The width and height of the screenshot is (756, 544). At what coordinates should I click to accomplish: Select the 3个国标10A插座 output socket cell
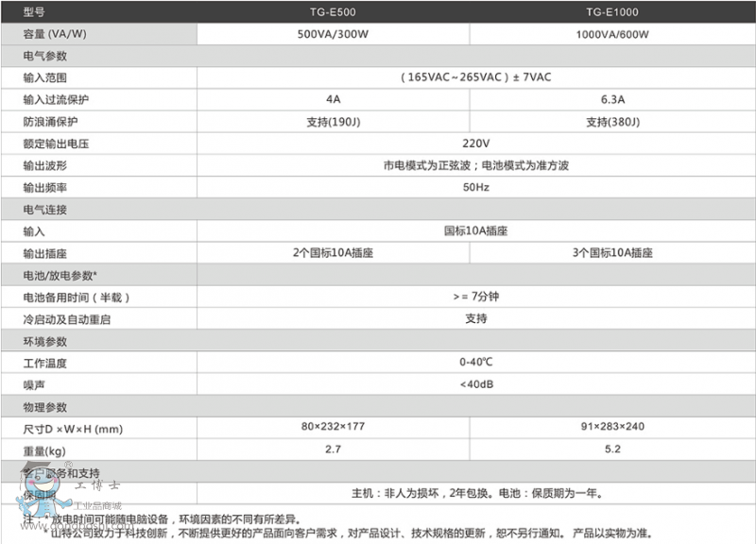click(612, 253)
